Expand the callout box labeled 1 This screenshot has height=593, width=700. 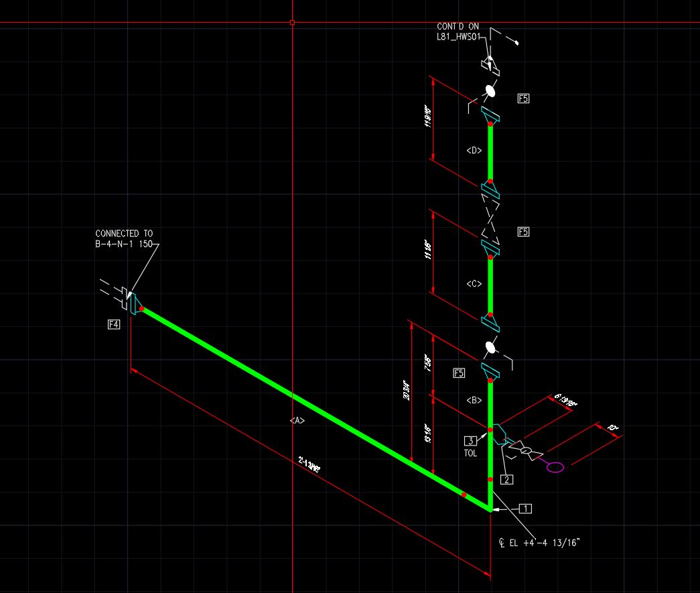525,509
